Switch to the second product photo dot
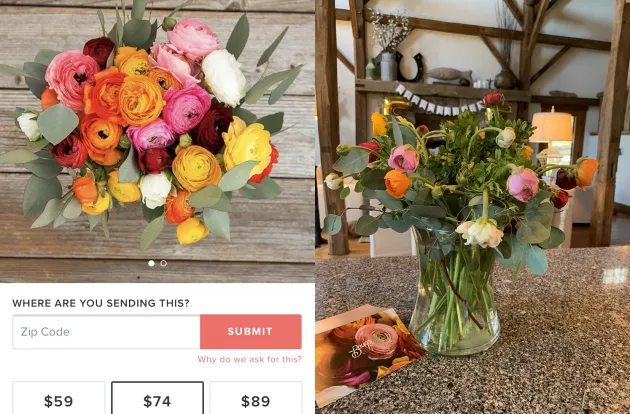The image size is (630, 414). point(164,263)
